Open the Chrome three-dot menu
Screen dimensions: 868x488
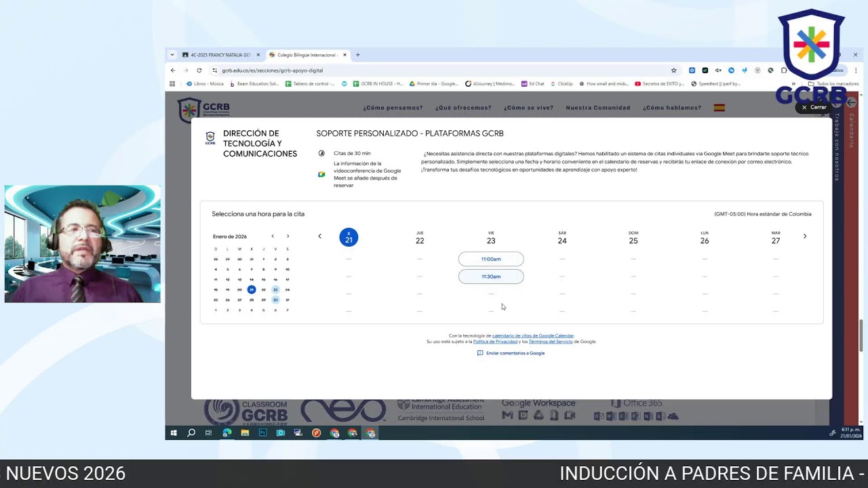click(x=856, y=70)
